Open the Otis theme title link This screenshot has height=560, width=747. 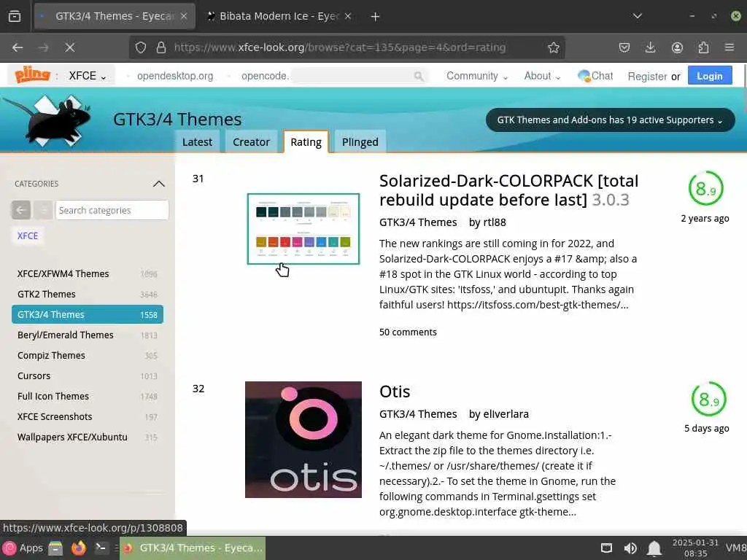pyautogui.click(x=395, y=392)
